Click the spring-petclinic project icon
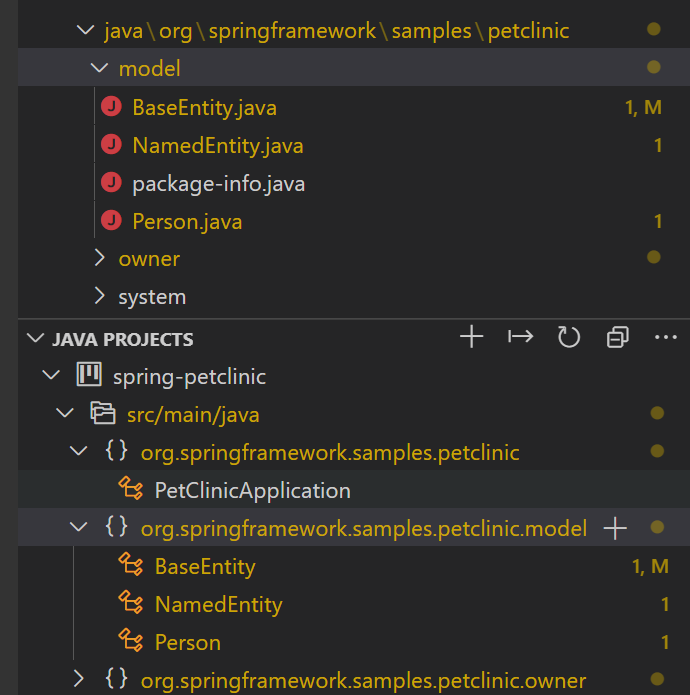690x695 pixels. click(x=90, y=376)
